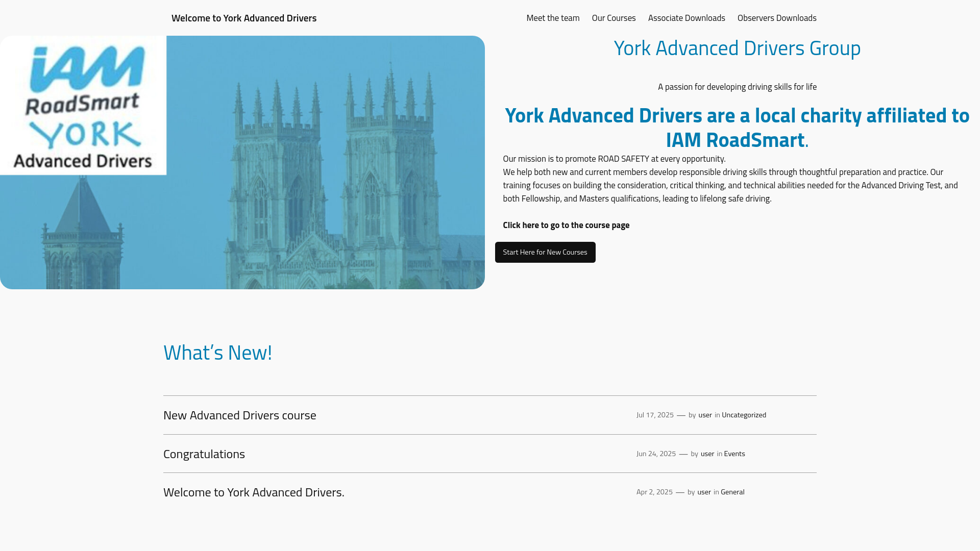Click author user on the Jul 17 post
Screen dimensions: 980x551
tap(705, 415)
